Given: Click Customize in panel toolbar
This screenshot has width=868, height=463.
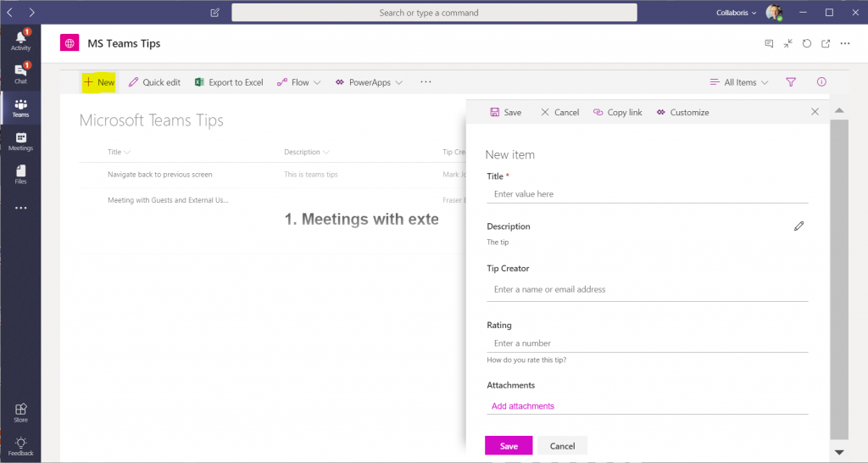Looking at the screenshot, I should pyautogui.click(x=682, y=112).
